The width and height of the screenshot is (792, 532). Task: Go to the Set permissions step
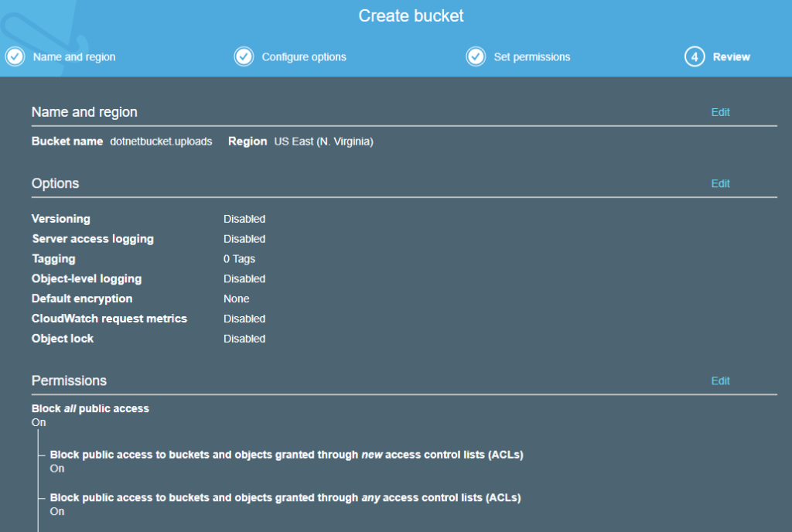pyautogui.click(x=532, y=57)
